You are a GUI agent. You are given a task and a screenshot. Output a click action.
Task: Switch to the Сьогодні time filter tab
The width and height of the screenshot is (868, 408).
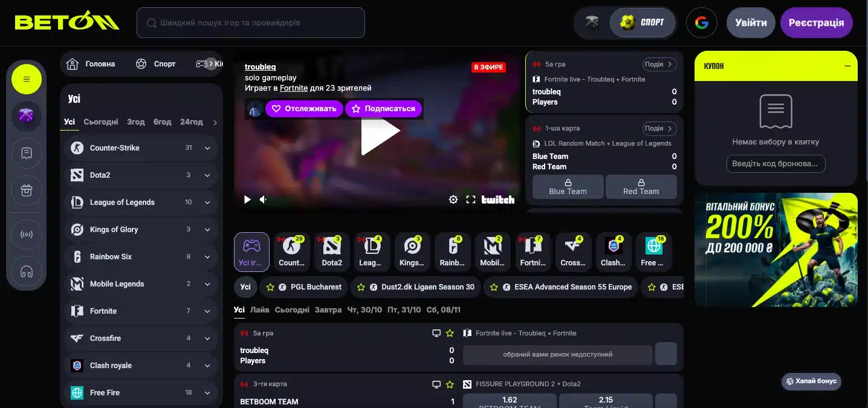tap(101, 122)
